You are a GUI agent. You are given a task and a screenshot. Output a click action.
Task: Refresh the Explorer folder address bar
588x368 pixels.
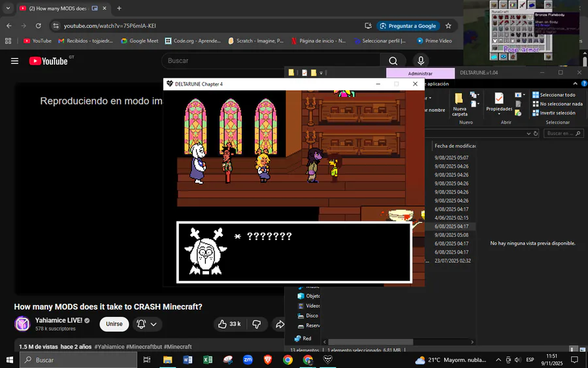click(536, 133)
